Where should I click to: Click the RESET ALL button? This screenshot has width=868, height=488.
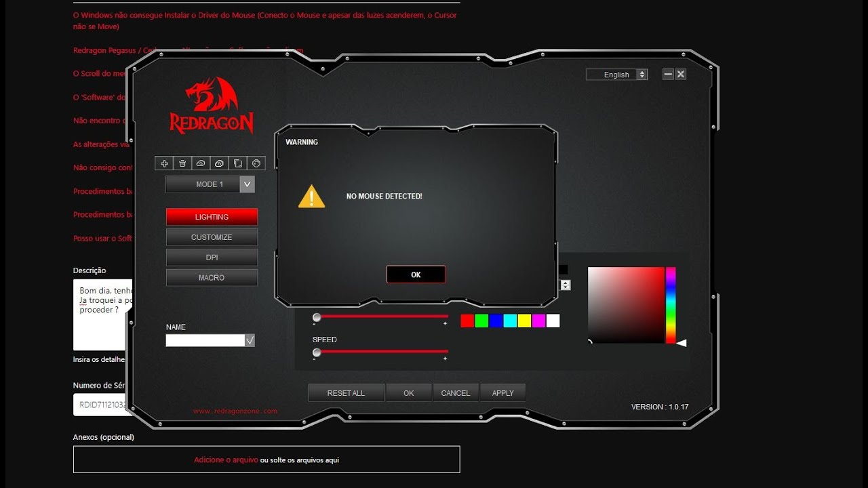[346, 393]
